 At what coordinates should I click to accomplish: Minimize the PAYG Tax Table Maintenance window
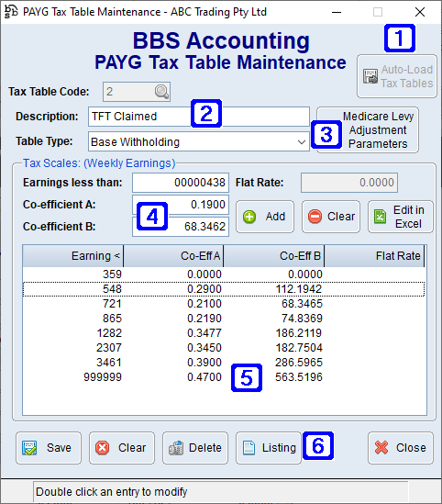tap(337, 12)
